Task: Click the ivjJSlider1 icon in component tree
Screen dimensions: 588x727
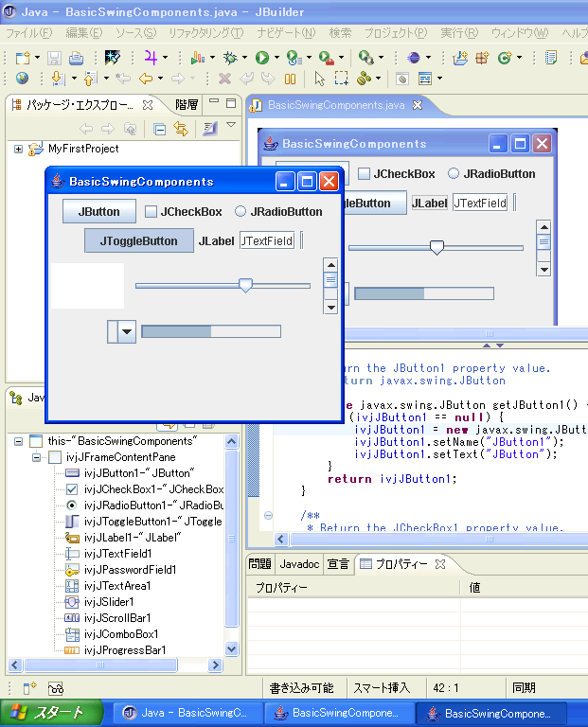Action: (x=73, y=602)
